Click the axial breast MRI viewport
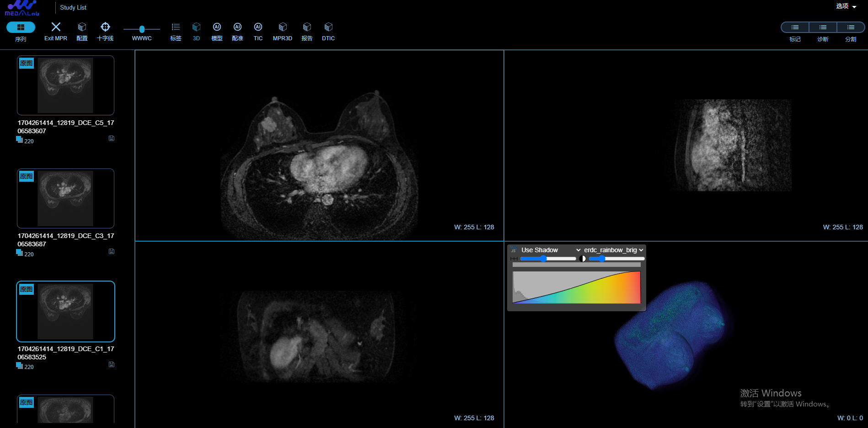The height and width of the screenshot is (428, 868). [x=319, y=146]
